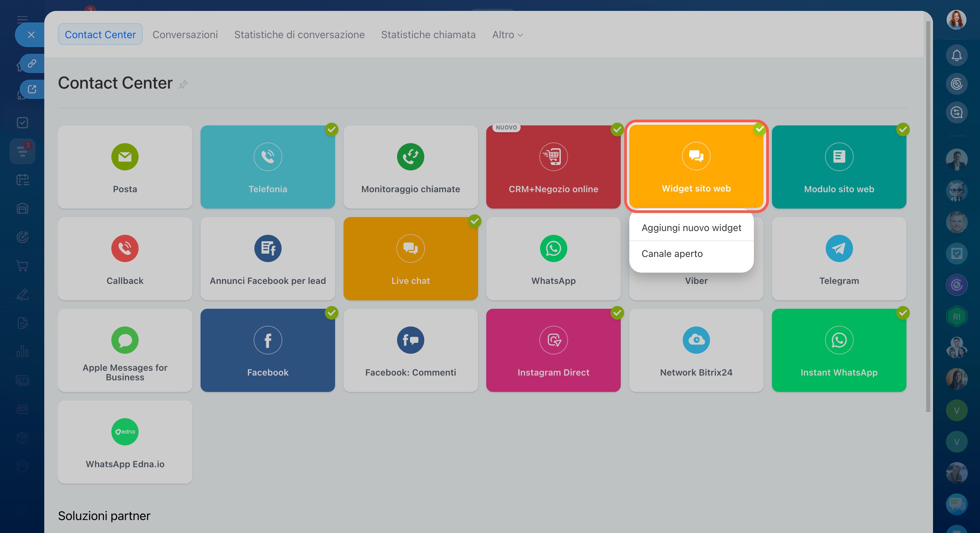The height and width of the screenshot is (533, 980).
Task: Switch to Statistiche chiamata tab
Action: 428,35
